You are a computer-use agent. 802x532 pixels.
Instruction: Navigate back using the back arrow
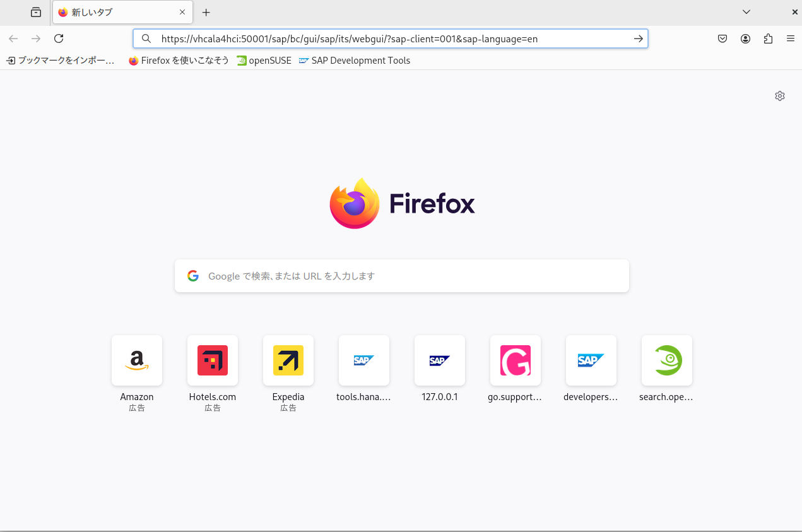tap(13, 38)
